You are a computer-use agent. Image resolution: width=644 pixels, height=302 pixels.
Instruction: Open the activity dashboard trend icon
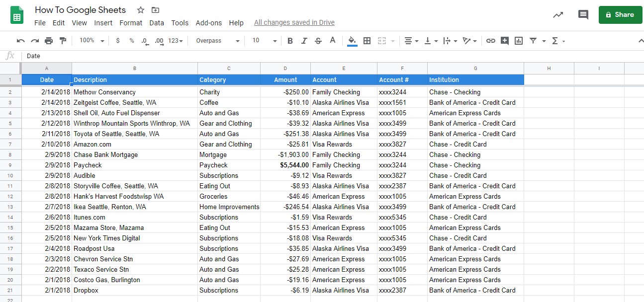558,15
